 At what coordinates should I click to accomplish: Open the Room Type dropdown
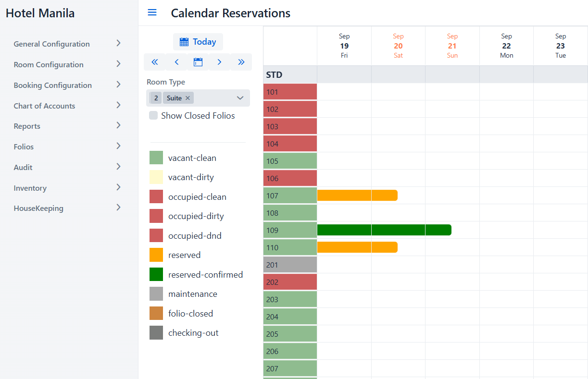(x=240, y=98)
